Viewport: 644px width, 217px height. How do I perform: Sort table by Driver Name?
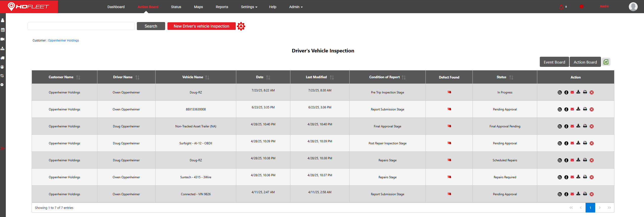tap(137, 77)
